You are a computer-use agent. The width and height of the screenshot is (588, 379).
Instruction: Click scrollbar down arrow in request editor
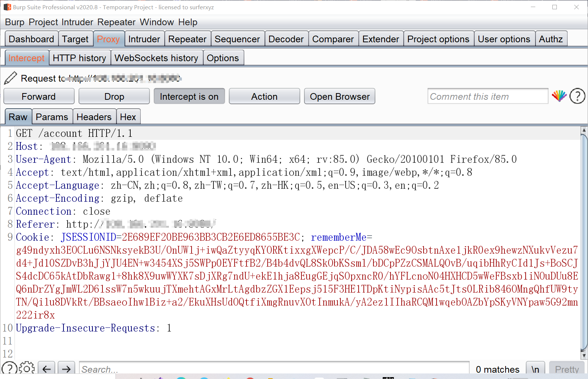tap(584, 355)
